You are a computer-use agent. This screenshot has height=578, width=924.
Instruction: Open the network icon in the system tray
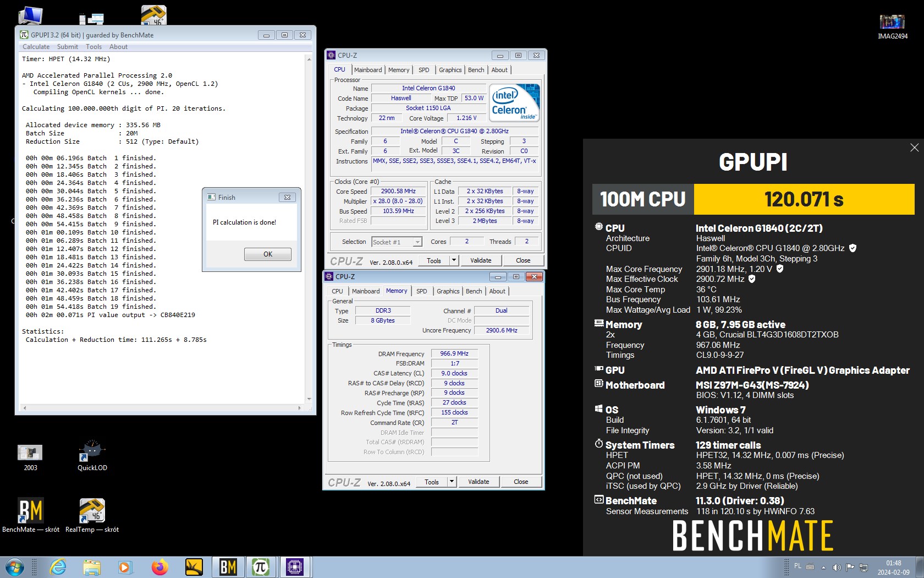pyautogui.click(x=864, y=568)
